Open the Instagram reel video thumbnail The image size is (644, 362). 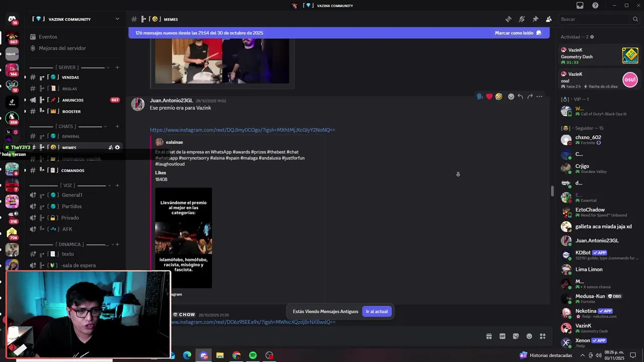tap(183, 238)
